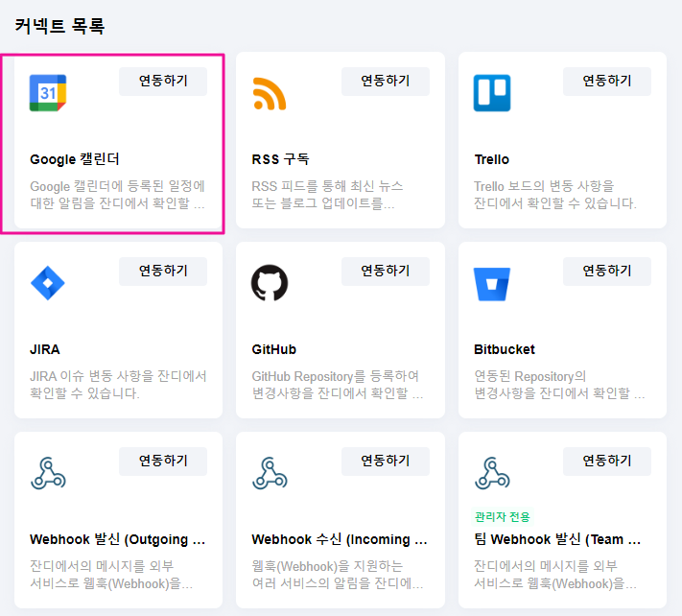Click 연동하기 on Google 캘린더 card
682x616 pixels.
pyautogui.click(x=163, y=81)
